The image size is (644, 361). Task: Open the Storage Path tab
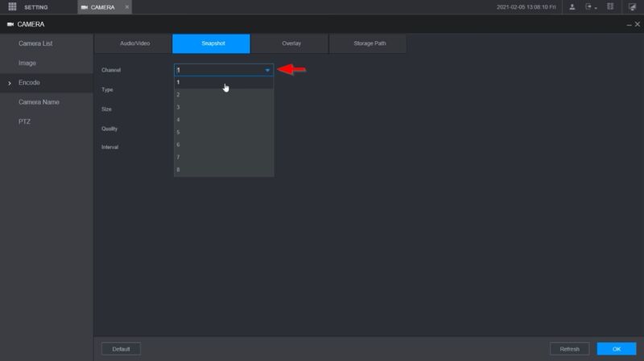[x=368, y=43]
